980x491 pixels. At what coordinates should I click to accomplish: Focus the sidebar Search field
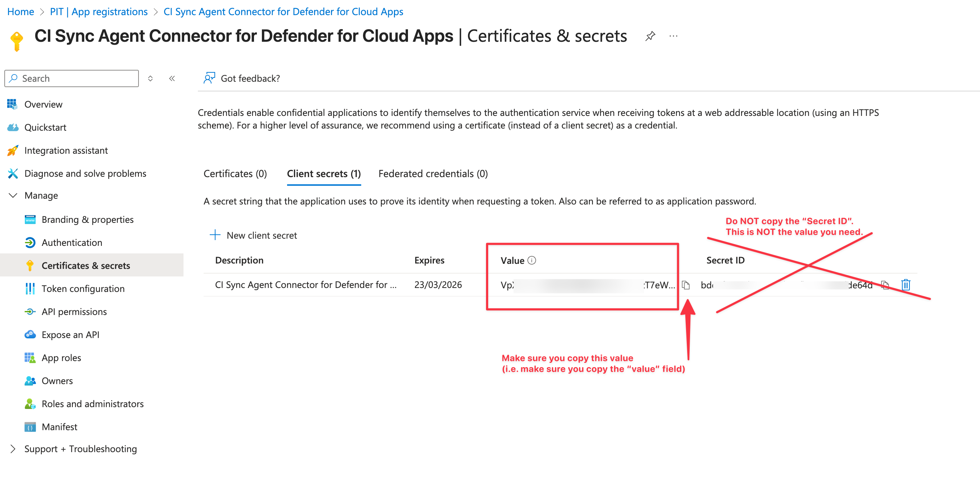72,78
